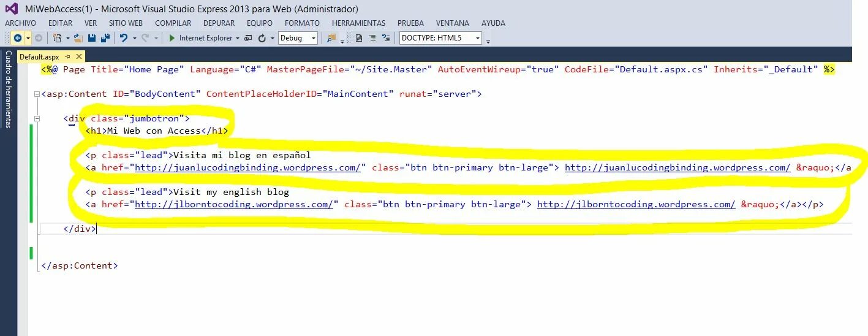
Task: Click the Open File folder icon
Action: point(78,38)
